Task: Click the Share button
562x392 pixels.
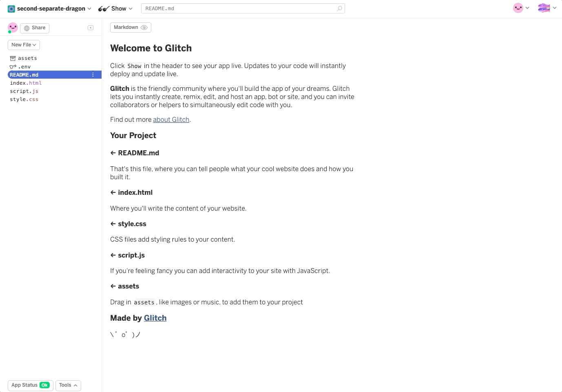Action: click(35, 28)
